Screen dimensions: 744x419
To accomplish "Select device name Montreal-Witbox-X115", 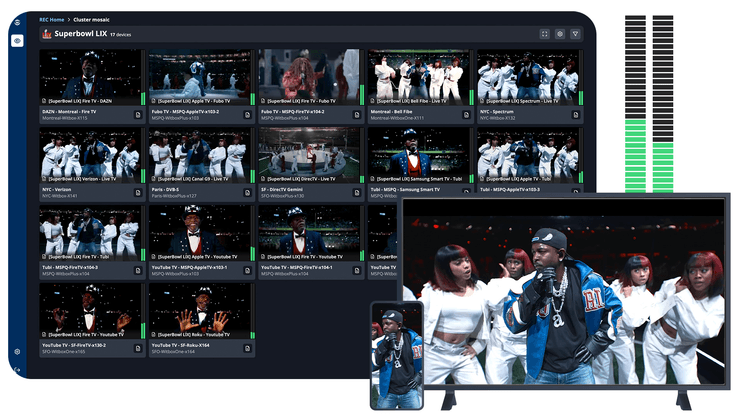I will tap(65, 118).
